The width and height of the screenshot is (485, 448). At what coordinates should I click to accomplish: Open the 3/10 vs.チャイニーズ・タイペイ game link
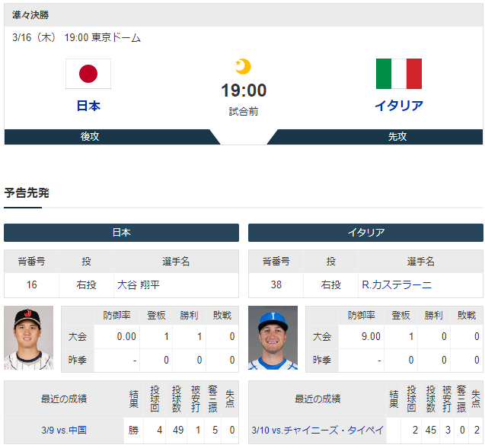(317, 430)
